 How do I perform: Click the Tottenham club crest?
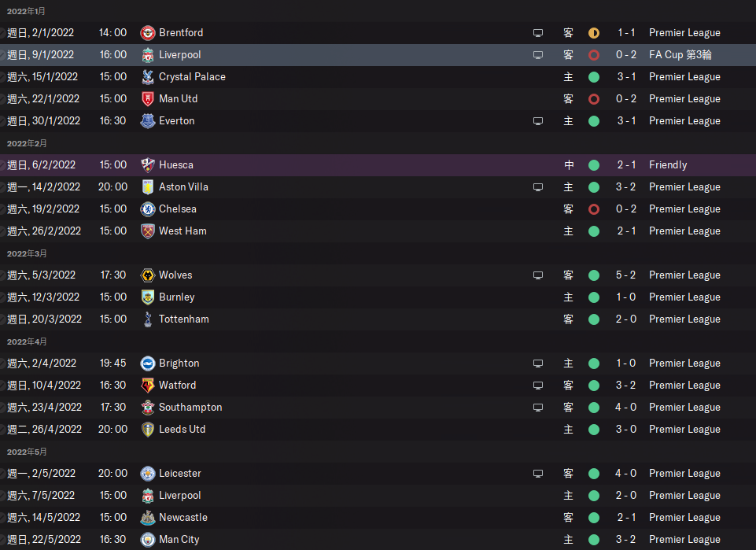(x=148, y=319)
